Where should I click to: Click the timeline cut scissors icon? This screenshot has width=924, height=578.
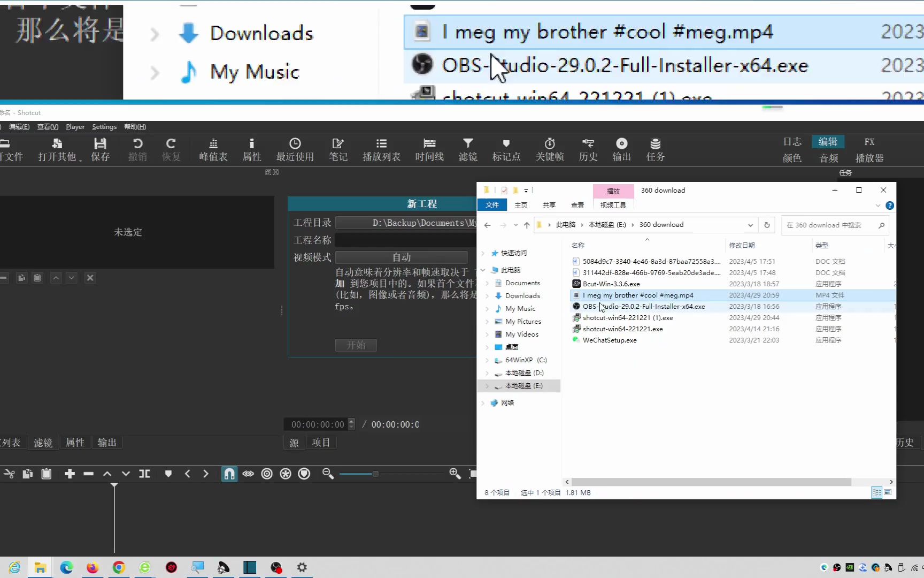coord(9,474)
